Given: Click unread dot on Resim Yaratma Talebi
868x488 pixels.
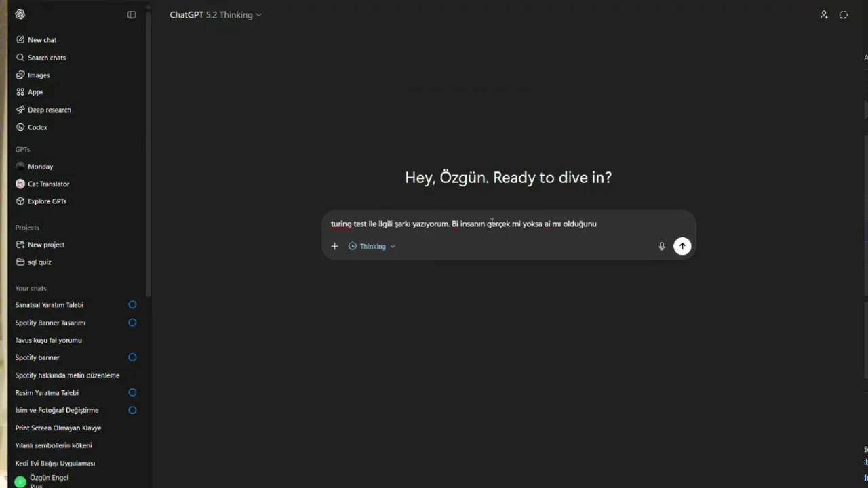Looking at the screenshot, I should click(132, 392).
